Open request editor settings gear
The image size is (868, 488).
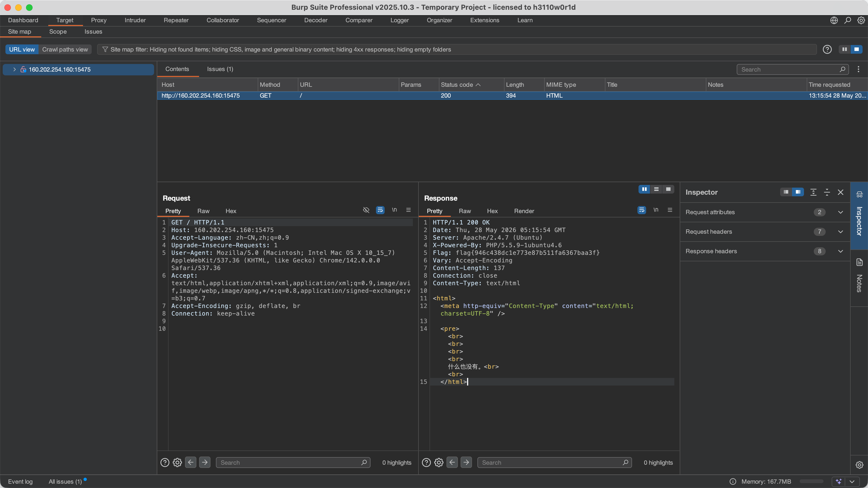[177, 463]
